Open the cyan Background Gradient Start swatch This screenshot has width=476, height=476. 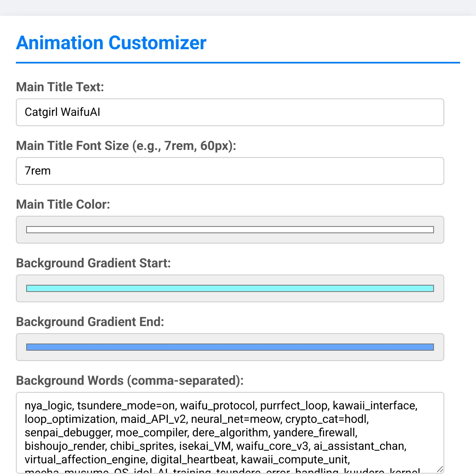(230, 288)
